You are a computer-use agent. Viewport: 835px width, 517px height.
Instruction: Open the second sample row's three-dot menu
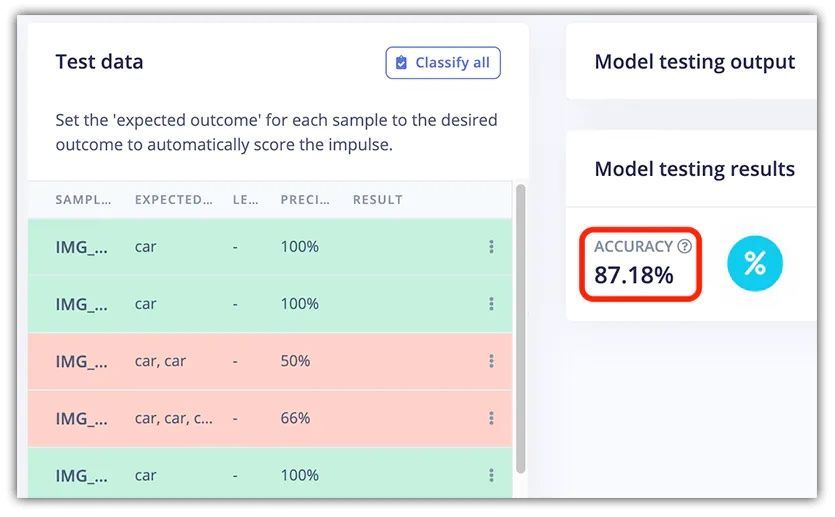(491, 304)
